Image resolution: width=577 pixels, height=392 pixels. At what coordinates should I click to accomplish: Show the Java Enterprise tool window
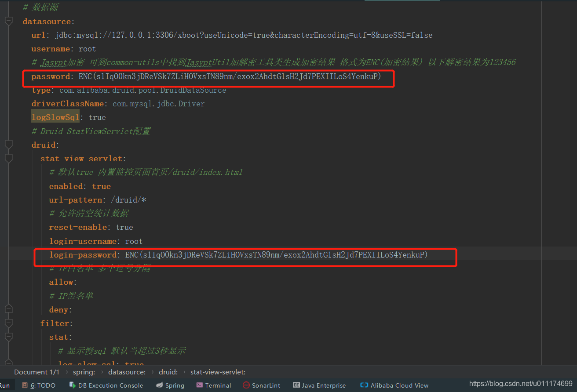[x=319, y=385]
